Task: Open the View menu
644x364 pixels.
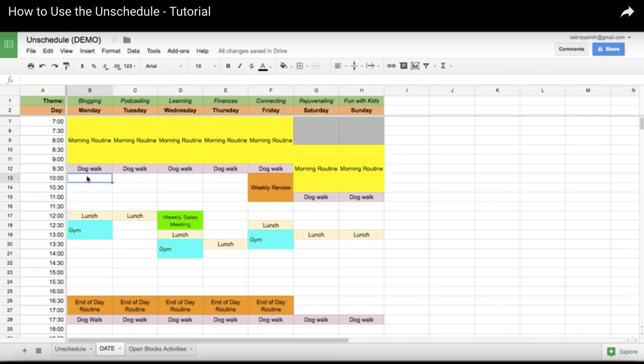Action: click(x=66, y=51)
